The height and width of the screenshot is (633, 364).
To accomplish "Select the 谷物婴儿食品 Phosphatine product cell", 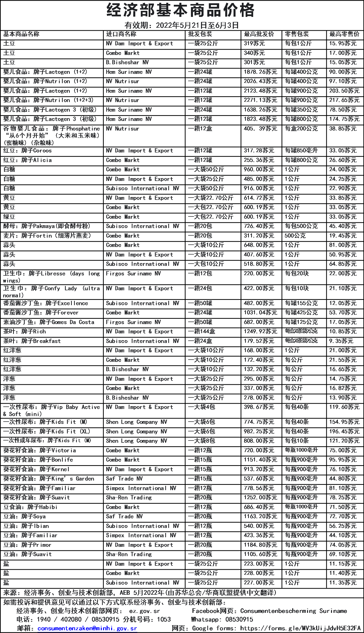I will tap(52, 136).
